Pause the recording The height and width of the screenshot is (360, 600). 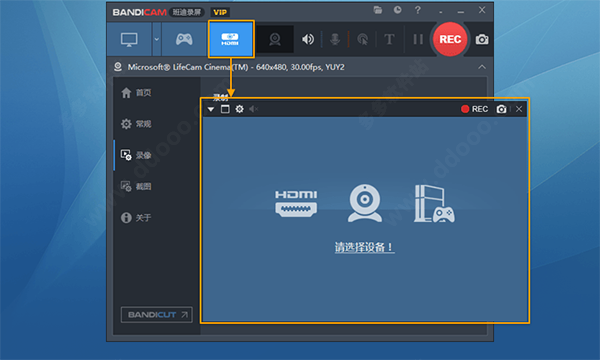tap(418, 39)
